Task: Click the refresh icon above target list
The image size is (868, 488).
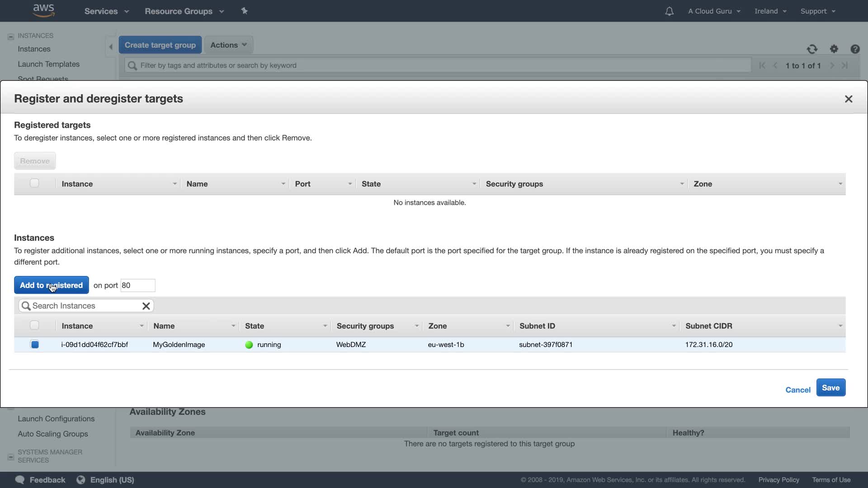Action: [812, 49]
